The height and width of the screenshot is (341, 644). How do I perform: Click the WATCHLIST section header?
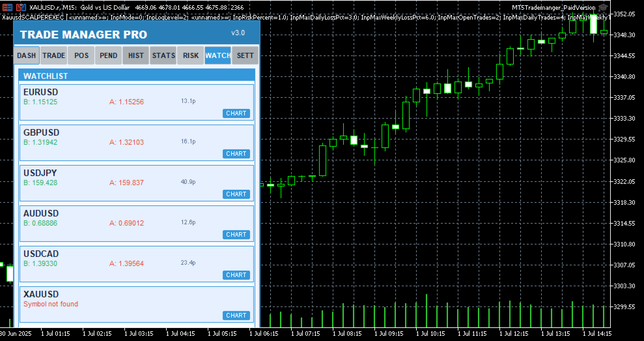point(137,76)
